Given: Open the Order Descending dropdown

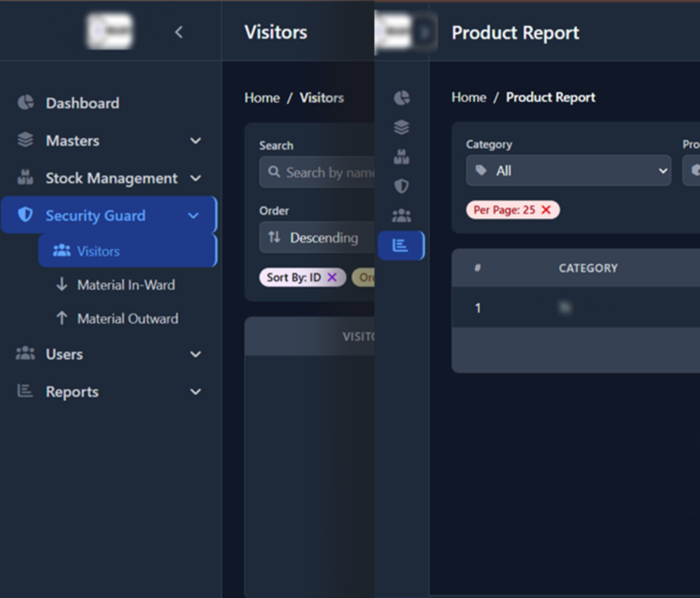Looking at the screenshot, I should pos(318,237).
